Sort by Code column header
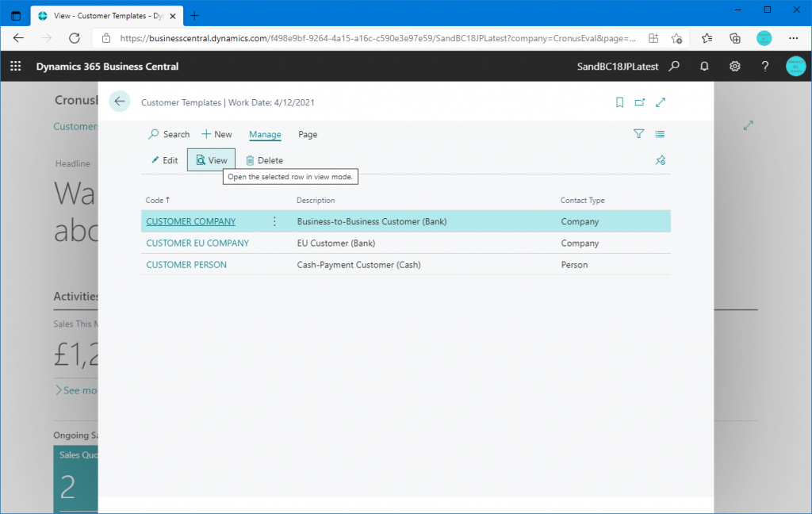The width and height of the screenshot is (812, 514). tap(158, 200)
